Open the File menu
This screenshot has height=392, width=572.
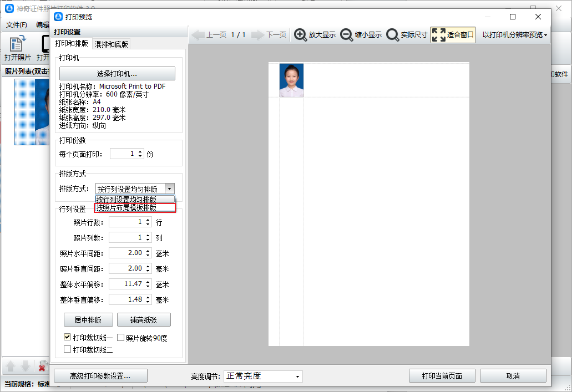pyautogui.click(x=17, y=25)
